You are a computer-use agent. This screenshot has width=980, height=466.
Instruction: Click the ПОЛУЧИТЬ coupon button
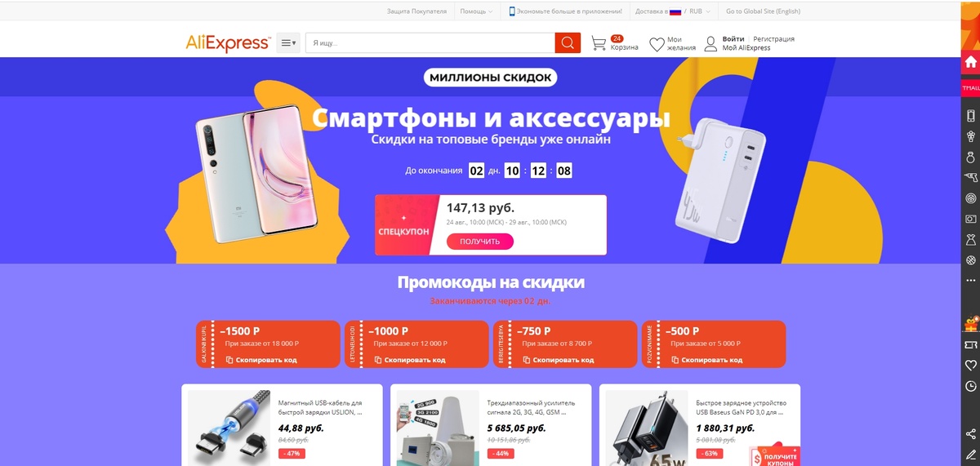point(479,242)
